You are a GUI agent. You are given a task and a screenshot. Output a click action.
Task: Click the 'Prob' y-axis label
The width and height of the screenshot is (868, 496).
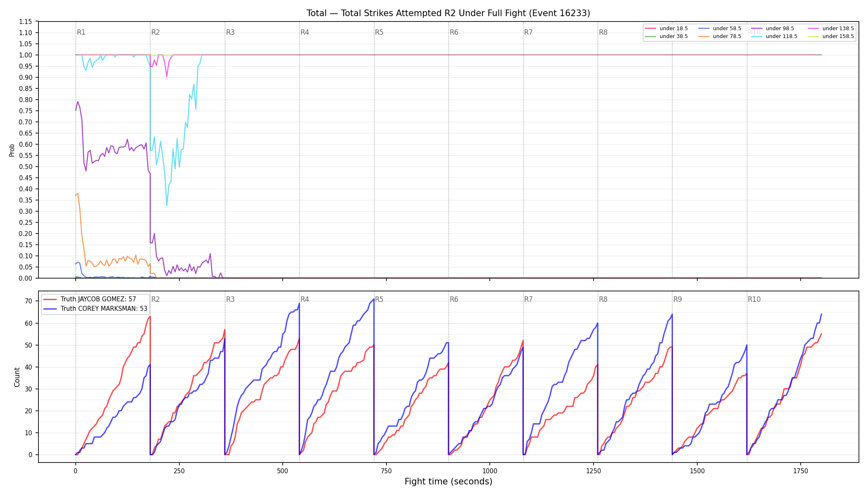[x=12, y=150]
